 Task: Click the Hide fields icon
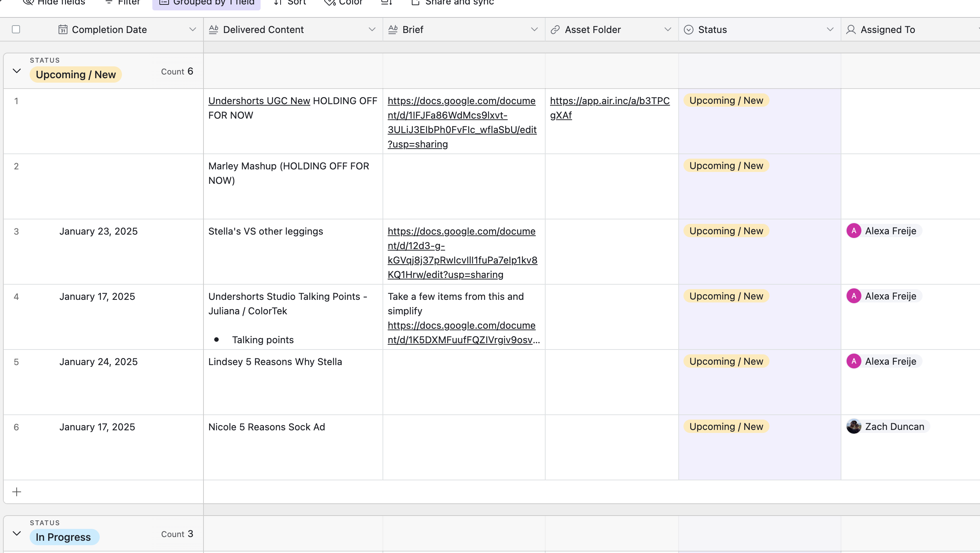tap(29, 3)
